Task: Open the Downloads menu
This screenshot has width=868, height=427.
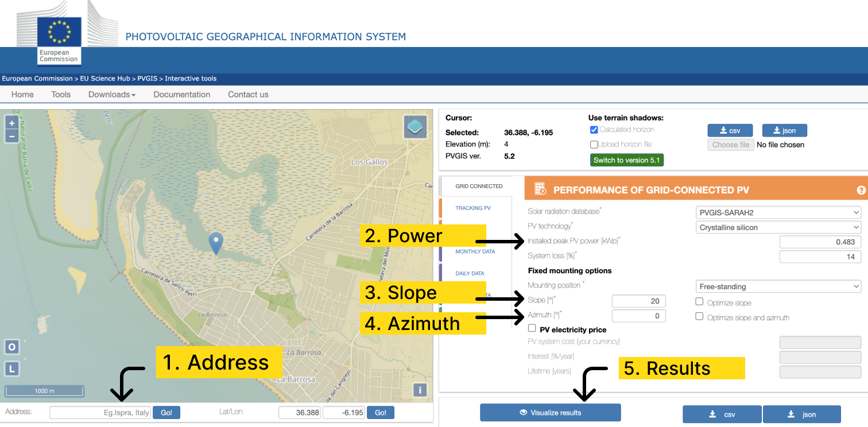Action: tap(111, 94)
